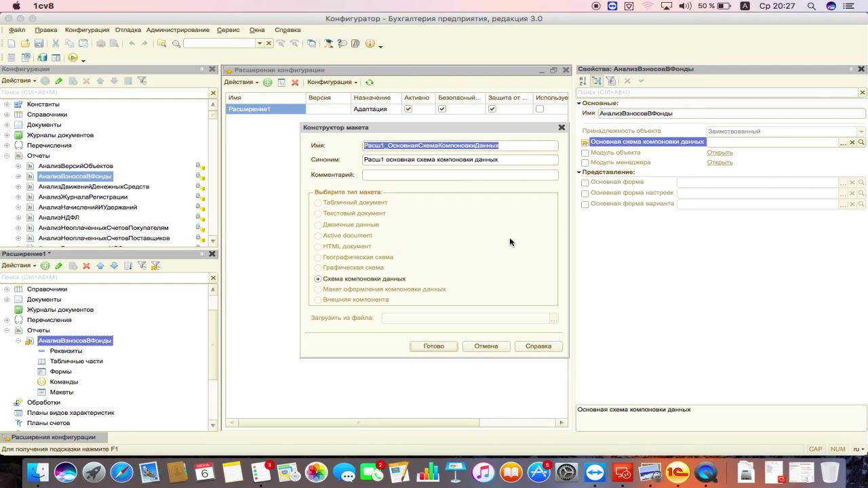This screenshot has height=488, width=868.
Task: Toggle the Используется checkbox for Расширение1
Action: (540, 108)
